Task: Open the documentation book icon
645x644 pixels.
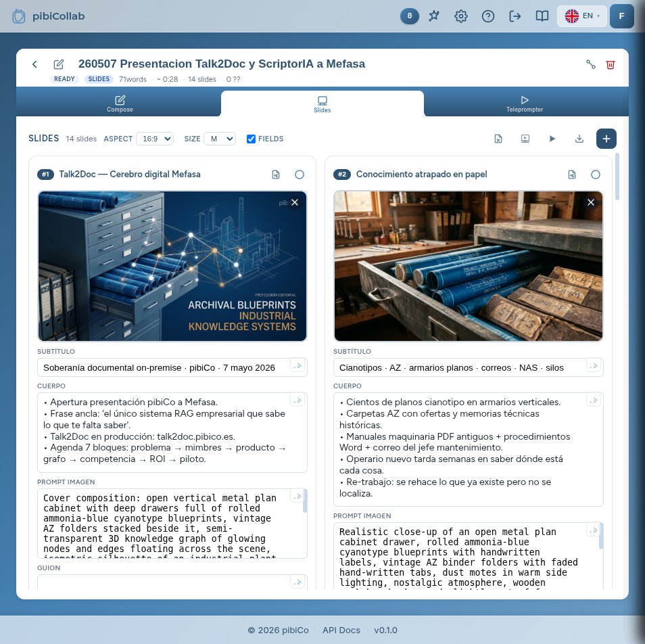Action: tap(542, 16)
